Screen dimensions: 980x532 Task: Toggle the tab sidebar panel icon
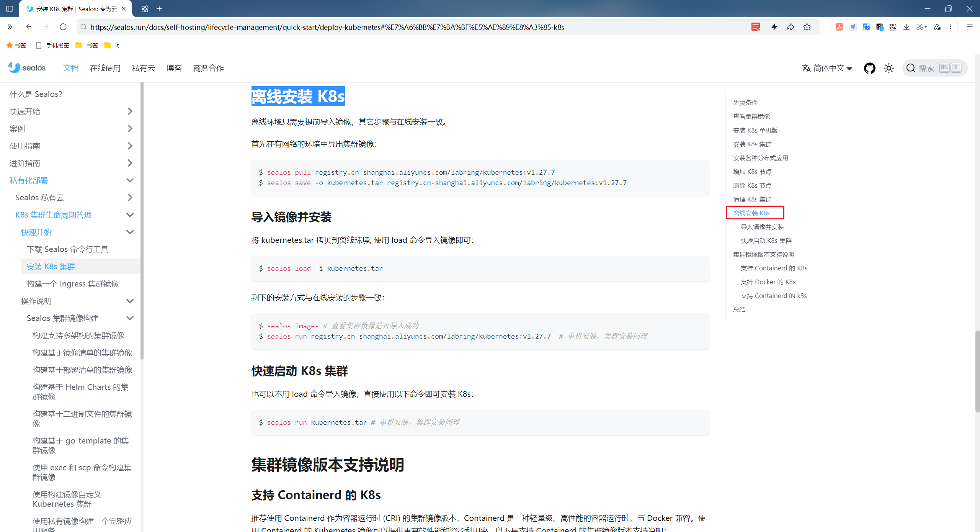(10, 8)
